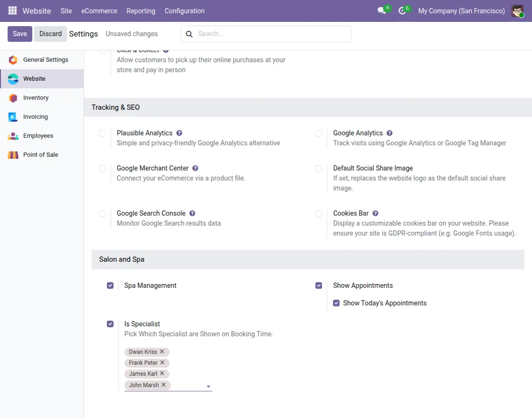Open the Site menu

[x=66, y=11]
